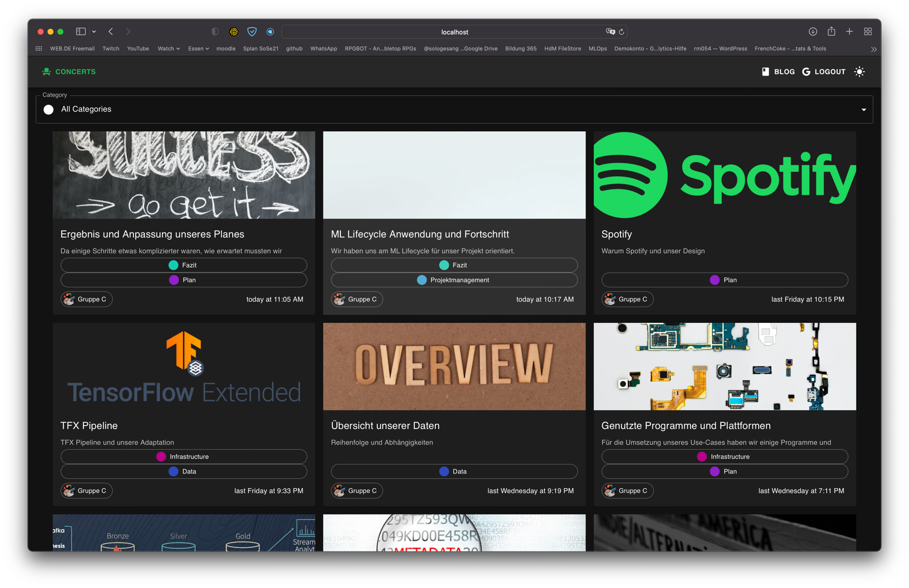Screen dimensions: 909x588
Task: Open Gruppe C author on ML Lifecycle post
Action: click(357, 299)
